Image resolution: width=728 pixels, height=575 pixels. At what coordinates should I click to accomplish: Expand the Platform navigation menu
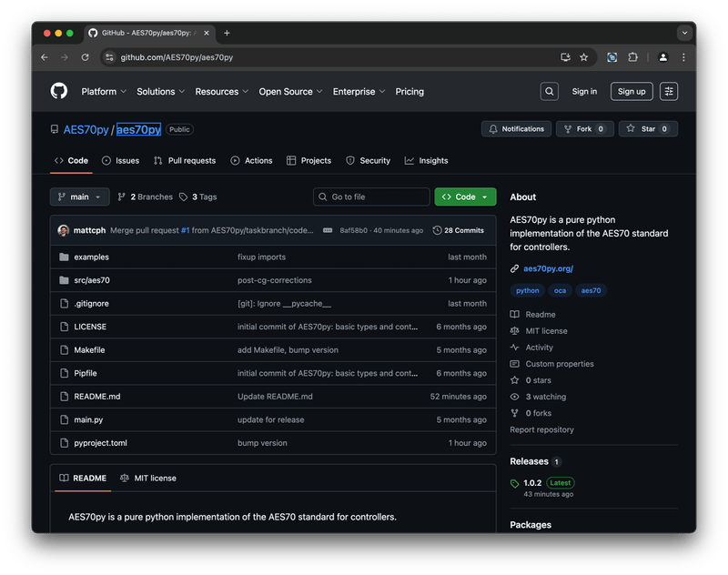[x=103, y=92]
